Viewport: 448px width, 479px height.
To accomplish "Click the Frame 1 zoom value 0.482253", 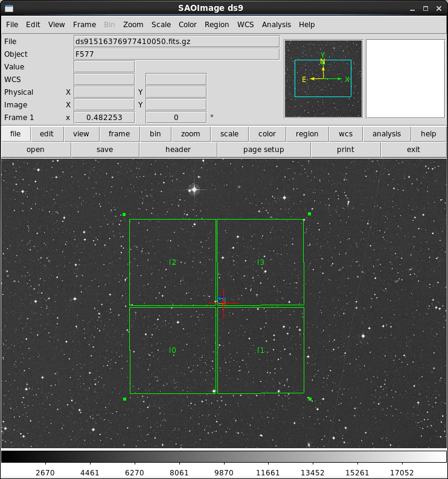I will coord(104,118).
